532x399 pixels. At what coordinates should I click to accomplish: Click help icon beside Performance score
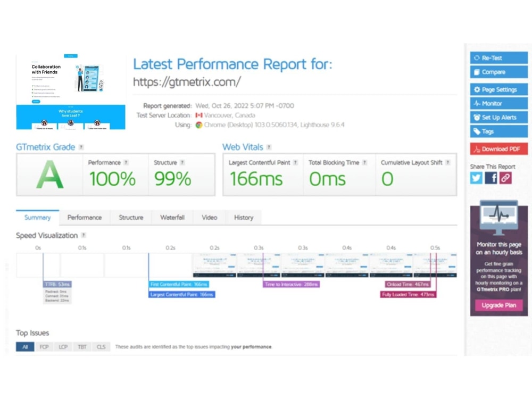pos(126,162)
